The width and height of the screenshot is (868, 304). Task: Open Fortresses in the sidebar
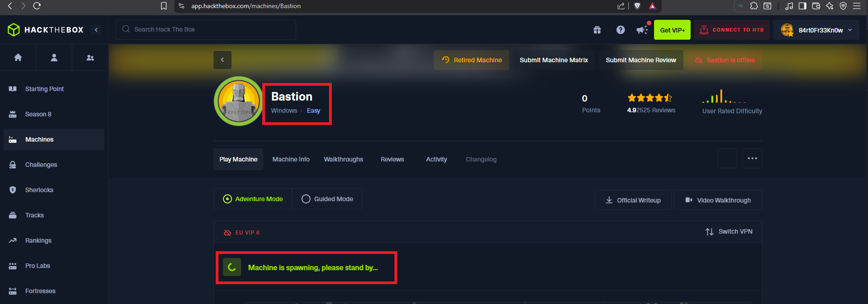coord(54,291)
